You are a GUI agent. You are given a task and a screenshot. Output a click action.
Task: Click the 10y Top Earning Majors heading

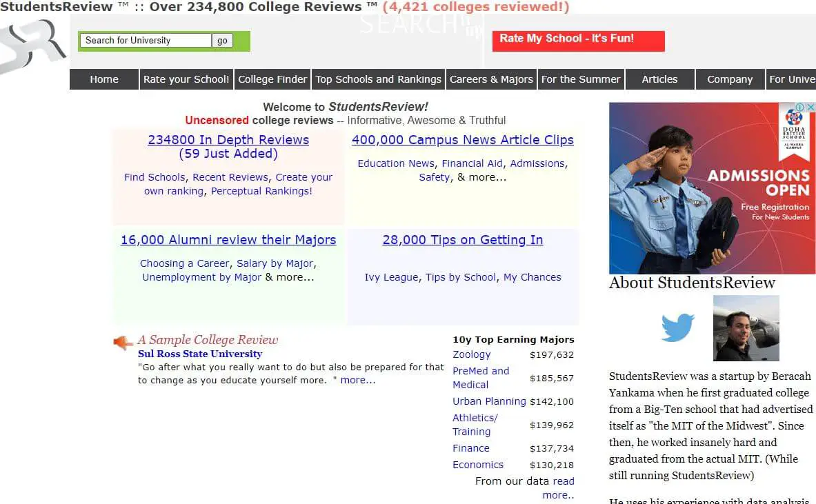tap(514, 340)
